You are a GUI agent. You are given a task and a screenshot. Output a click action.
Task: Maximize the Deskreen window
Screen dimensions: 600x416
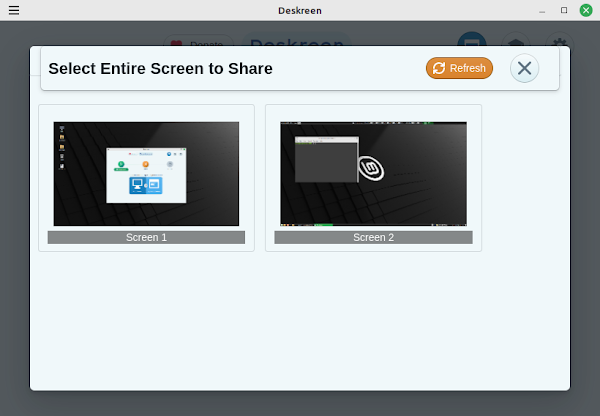[564, 10]
